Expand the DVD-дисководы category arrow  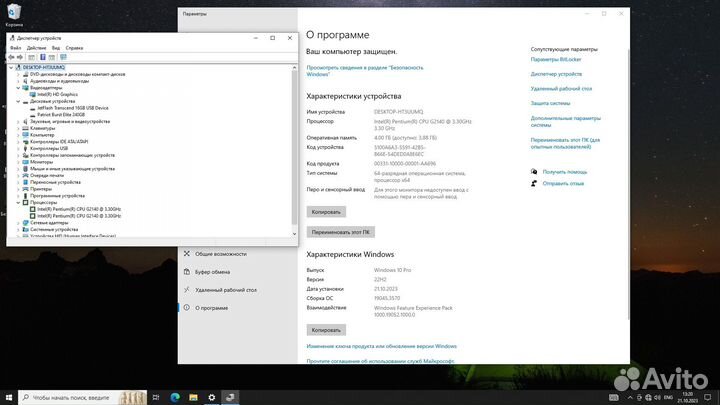pos(18,74)
